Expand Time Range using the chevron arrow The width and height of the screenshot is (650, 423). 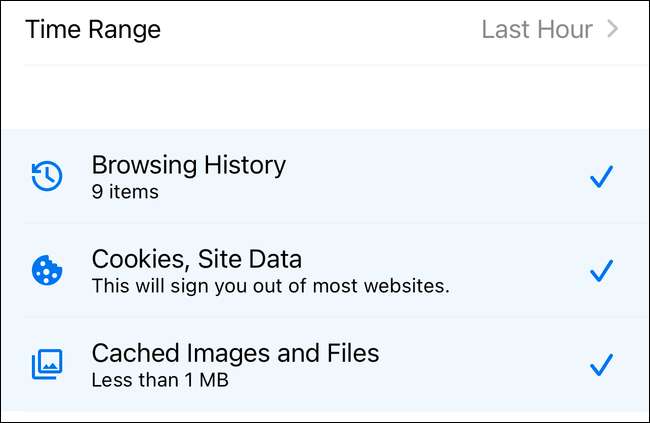pyautogui.click(x=613, y=29)
